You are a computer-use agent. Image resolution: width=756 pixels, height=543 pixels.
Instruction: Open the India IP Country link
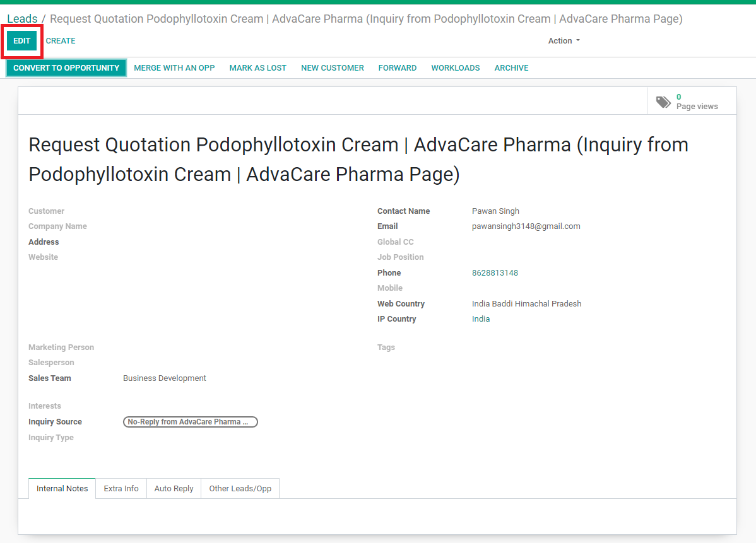(x=481, y=319)
